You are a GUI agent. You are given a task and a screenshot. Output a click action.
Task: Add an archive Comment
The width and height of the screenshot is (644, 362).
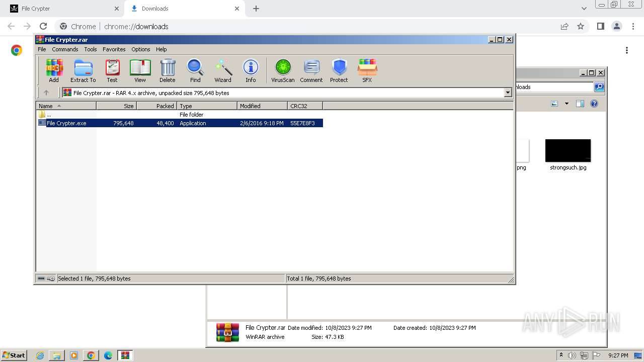click(311, 70)
